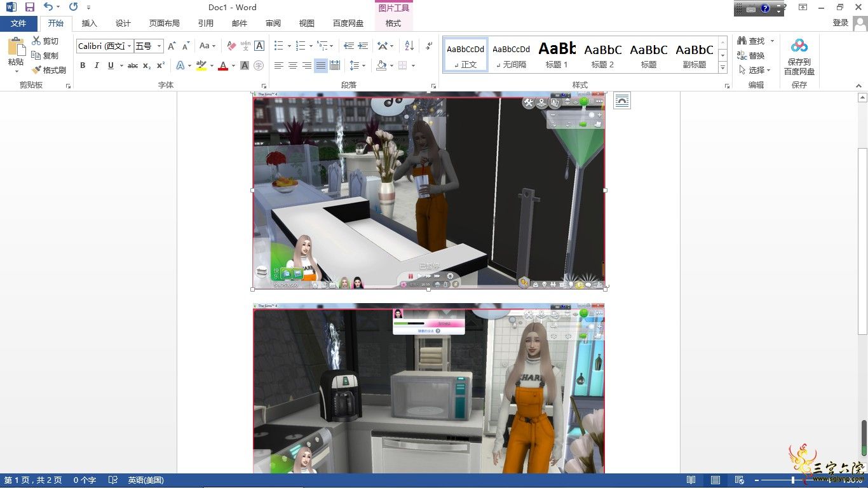
Task: Apply yellow text highlight color
Action: pyautogui.click(x=201, y=65)
